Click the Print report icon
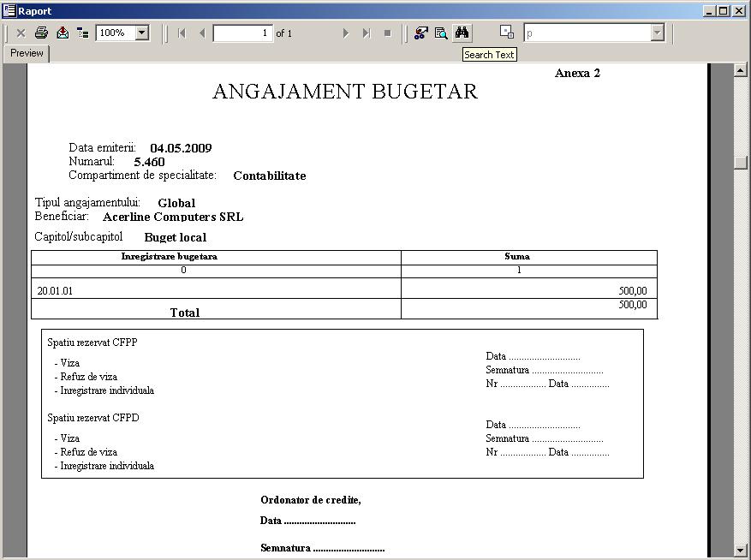Viewport: 751px width, 560px height. pos(41,33)
